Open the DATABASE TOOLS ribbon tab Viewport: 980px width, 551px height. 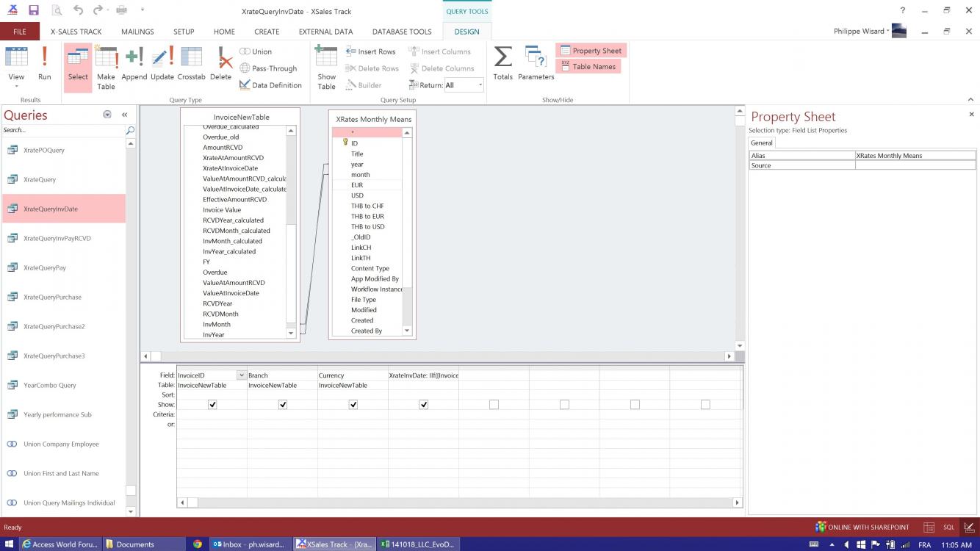pos(402,32)
